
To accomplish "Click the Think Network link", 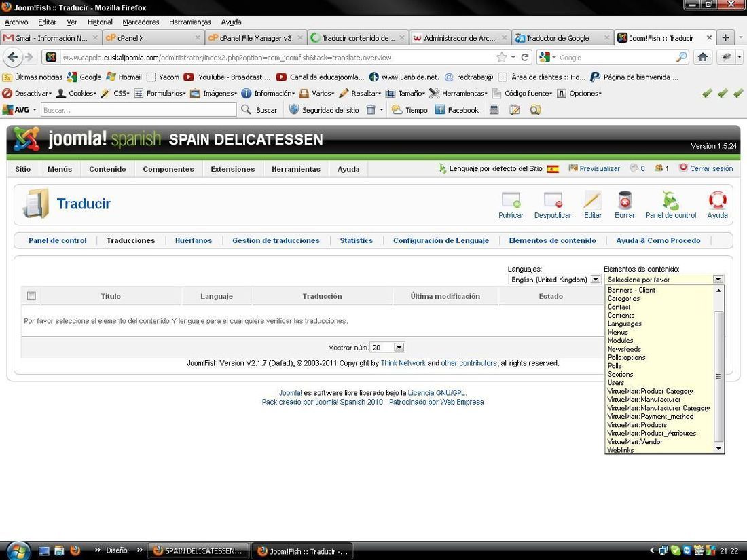I will [x=403, y=363].
